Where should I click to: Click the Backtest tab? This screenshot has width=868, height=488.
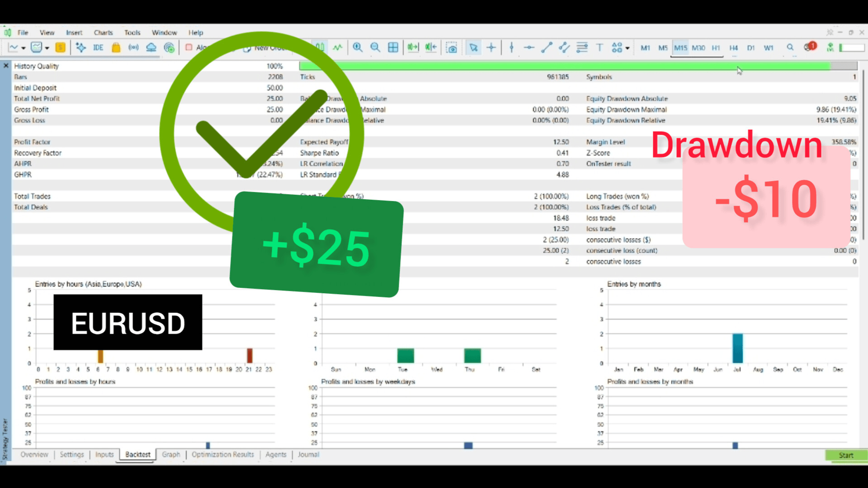pos(138,455)
